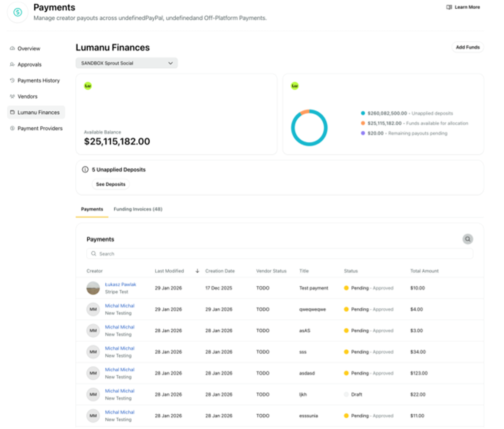Image resolution: width=504 pixels, height=429 pixels.
Task: Click the Draft status text
Action: (356, 394)
